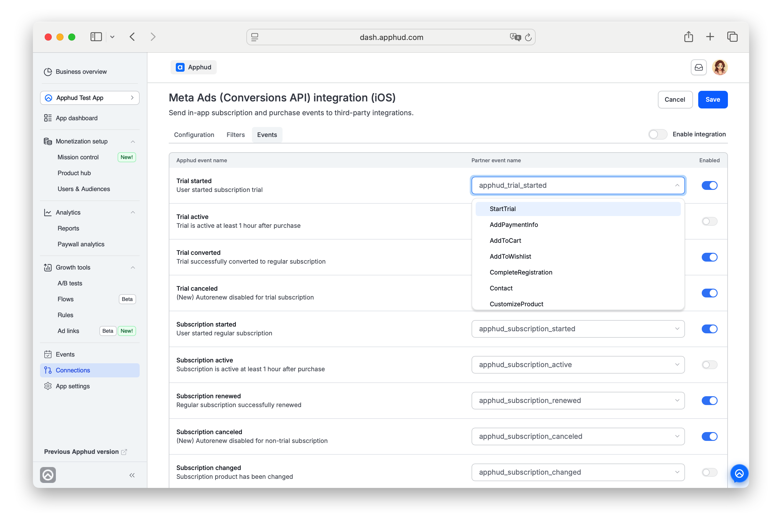This screenshot has height=532, width=782.
Task: Close the apphud_trial_started dropdown
Action: [x=578, y=185]
